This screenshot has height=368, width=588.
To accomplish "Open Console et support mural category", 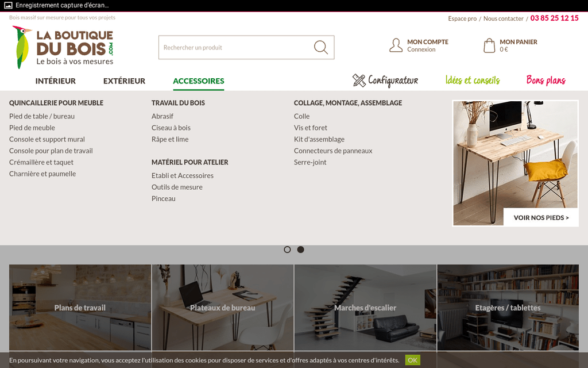I will 47,139.
